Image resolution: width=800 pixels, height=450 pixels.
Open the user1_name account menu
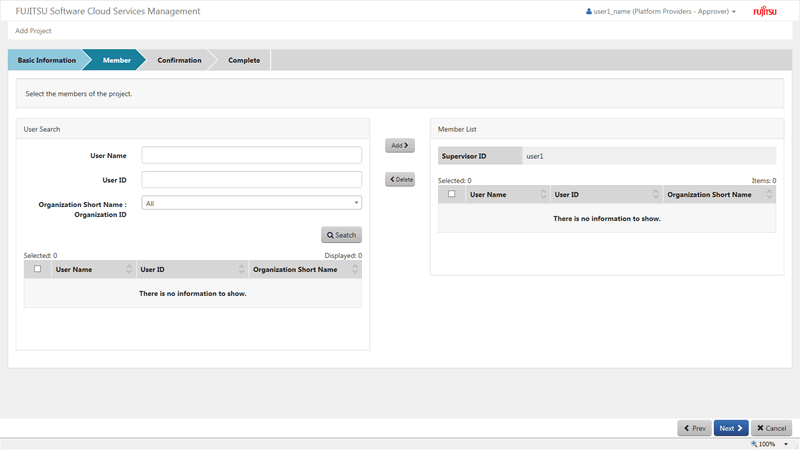click(x=660, y=11)
